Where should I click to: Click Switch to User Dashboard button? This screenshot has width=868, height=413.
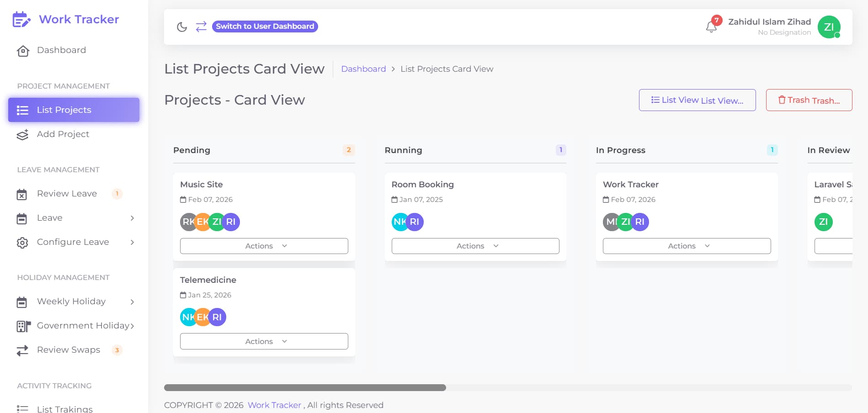[x=265, y=26]
